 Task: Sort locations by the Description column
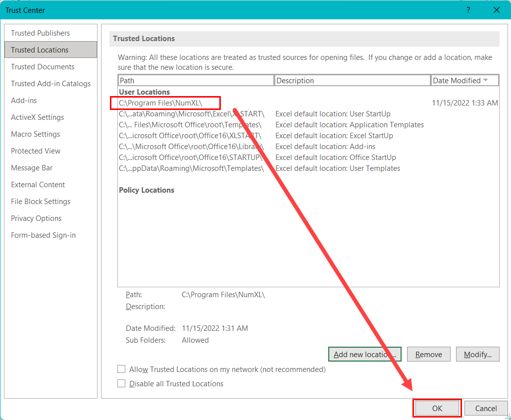[x=352, y=80]
